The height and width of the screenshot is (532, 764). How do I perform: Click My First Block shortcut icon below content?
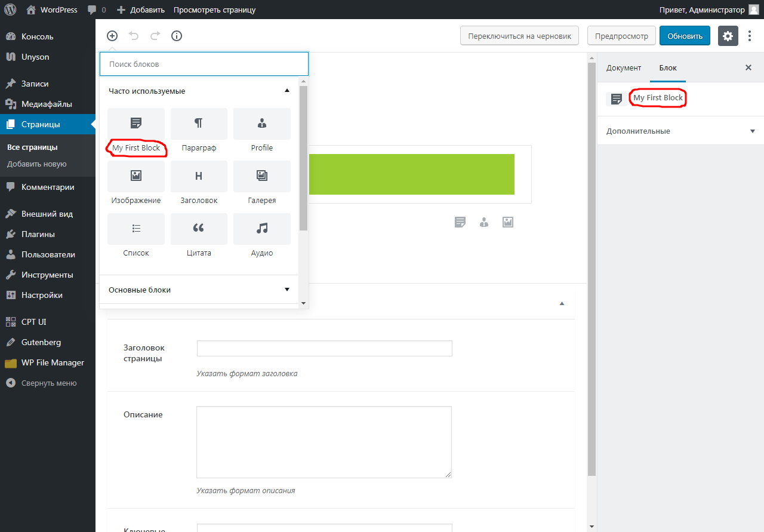[x=460, y=222]
